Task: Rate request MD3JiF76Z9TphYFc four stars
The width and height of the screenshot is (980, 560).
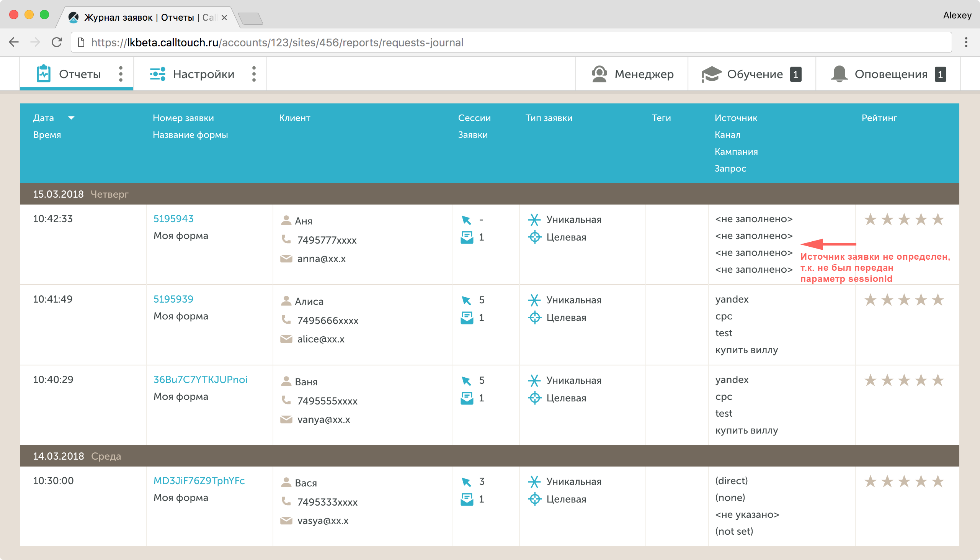Action: click(921, 481)
